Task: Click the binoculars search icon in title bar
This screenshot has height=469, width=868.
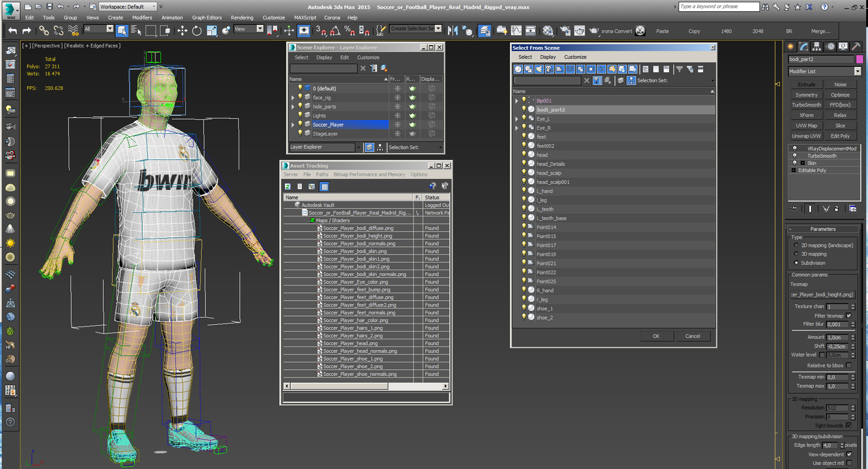Action: coord(765,7)
